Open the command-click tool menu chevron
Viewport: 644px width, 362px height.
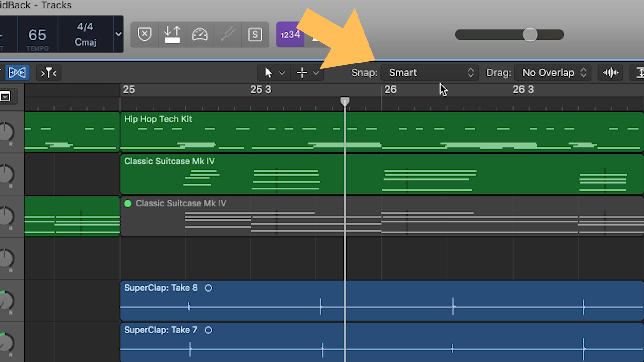click(316, 73)
